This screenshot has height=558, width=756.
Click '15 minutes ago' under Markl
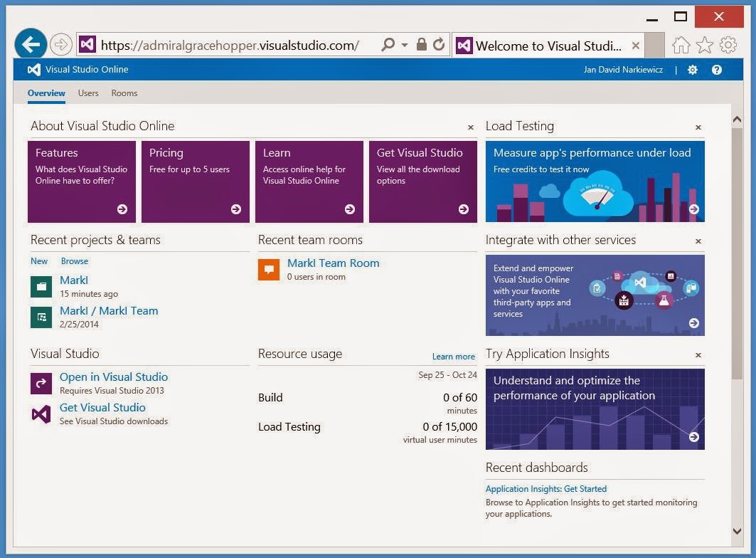(x=89, y=294)
